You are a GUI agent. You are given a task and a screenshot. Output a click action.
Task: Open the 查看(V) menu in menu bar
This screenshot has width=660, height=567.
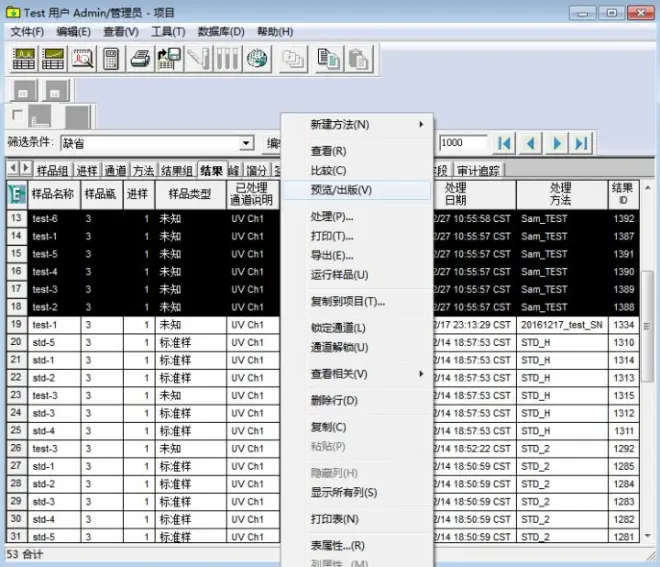(x=121, y=32)
